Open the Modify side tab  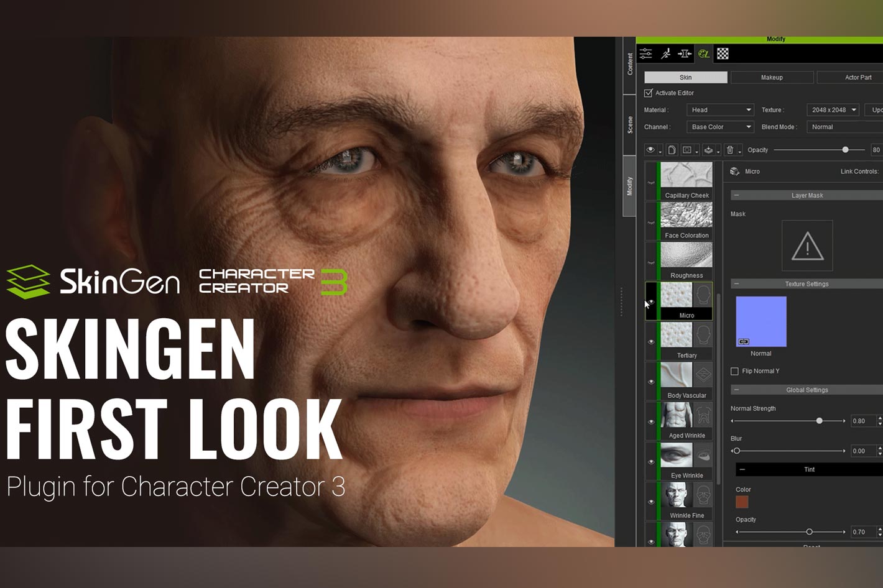629,186
